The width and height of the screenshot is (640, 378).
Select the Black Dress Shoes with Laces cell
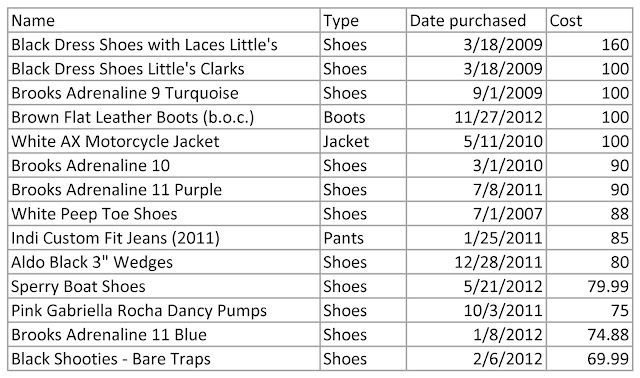coord(164,44)
